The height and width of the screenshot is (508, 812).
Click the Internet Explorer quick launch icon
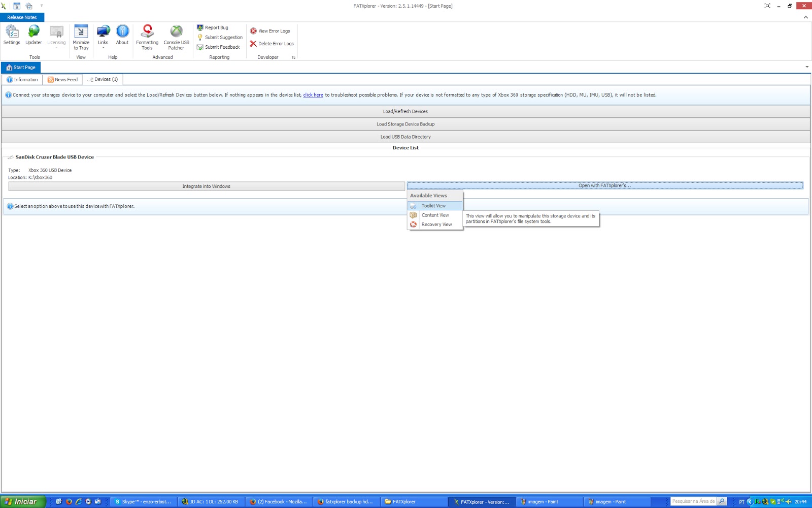78,501
